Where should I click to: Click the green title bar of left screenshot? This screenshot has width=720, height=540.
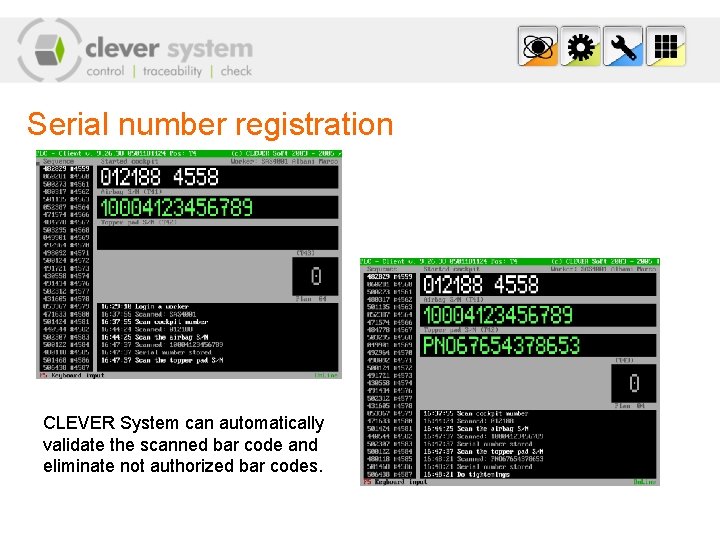pyautogui.click(x=189, y=153)
